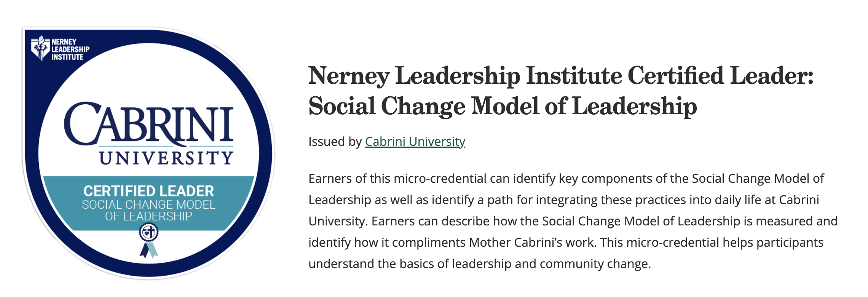868x297 pixels.
Task: Click the heading line "Social Change Model of Leadership"
Action: (x=503, y=106)
